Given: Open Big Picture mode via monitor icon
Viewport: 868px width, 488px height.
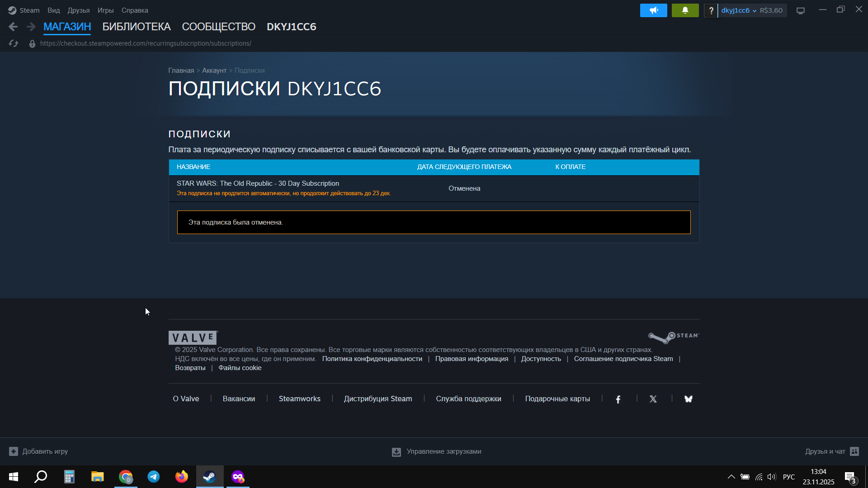Looking at the screenshot, I should [x=801, y=10].
